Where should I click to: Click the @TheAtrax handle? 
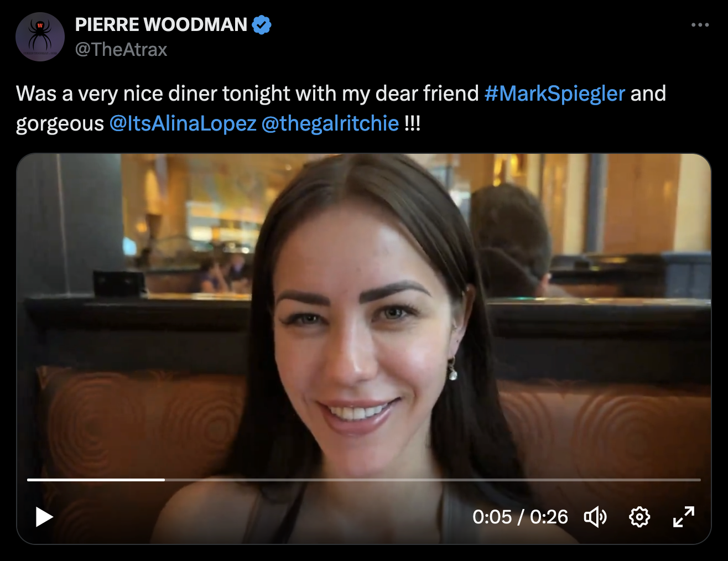pyautogui.click(x=121, y=50)
